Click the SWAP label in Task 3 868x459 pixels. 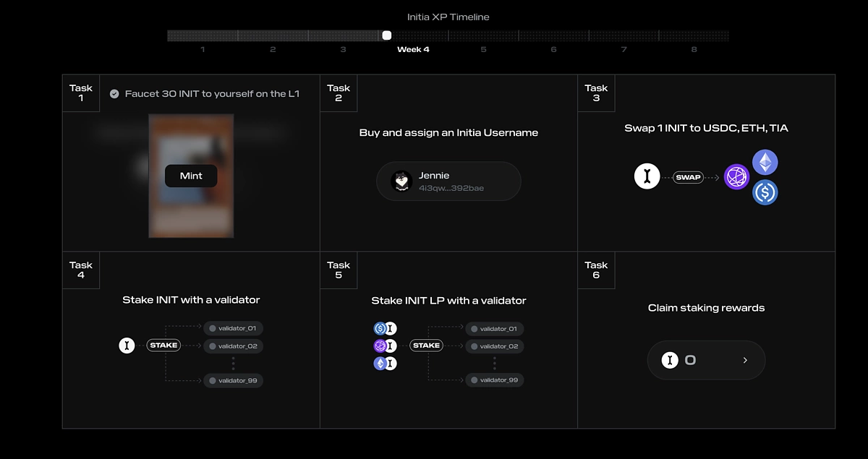click(689, 177)
